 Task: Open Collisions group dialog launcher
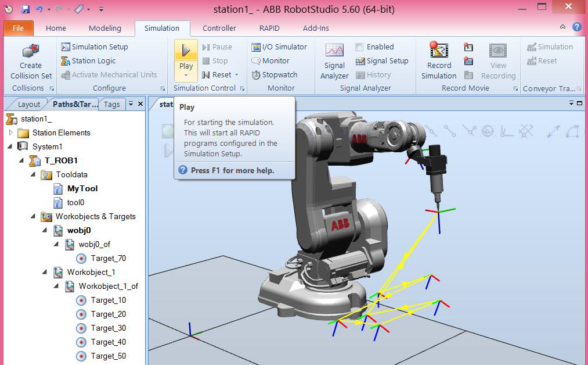coord(52,88)
